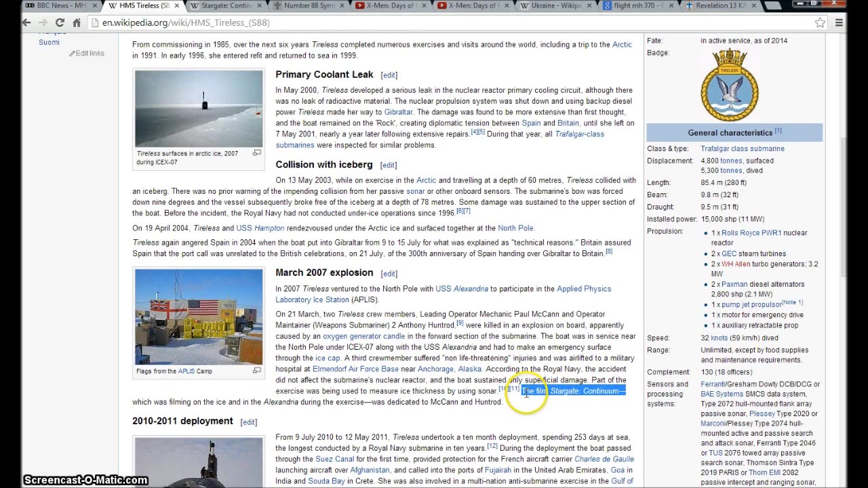Screen dimensions: 868x488
Task: Enlarge the APLIS Camp flags image
Action: pyautogui.click(x=257, y=371)
